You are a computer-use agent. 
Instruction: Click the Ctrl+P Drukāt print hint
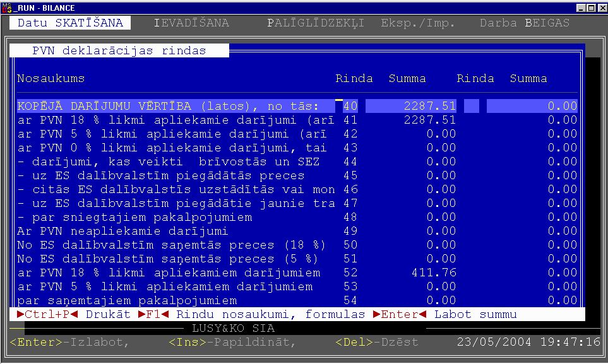73,314
